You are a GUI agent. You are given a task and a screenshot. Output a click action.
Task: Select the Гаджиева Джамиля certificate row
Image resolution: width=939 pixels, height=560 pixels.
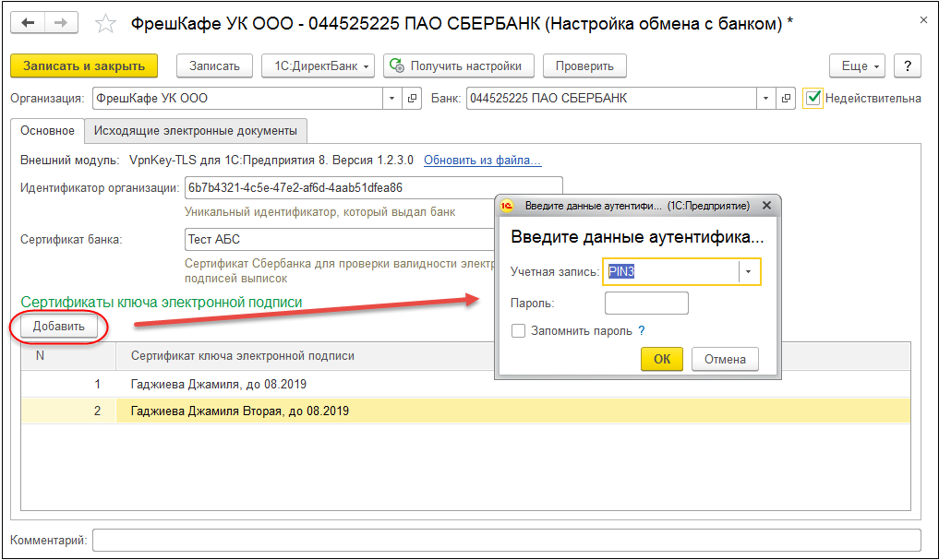click(218, 384)
